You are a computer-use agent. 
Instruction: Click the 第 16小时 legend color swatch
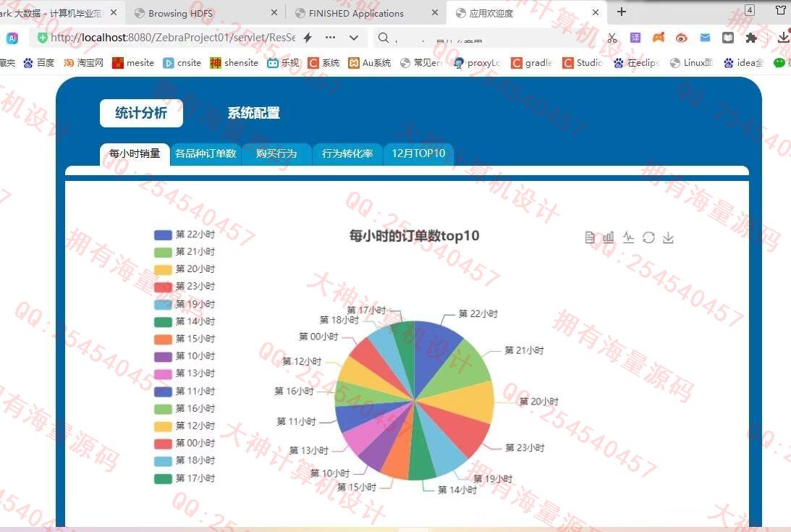[x=163, y=409]
